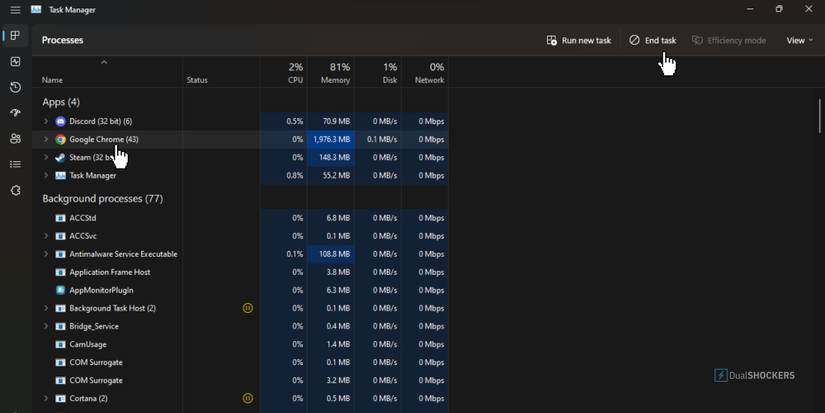The width and height of the screenshot is (825, 413).
Task: Click the AppMonitorPlugIn process icon
Action: 61,290
